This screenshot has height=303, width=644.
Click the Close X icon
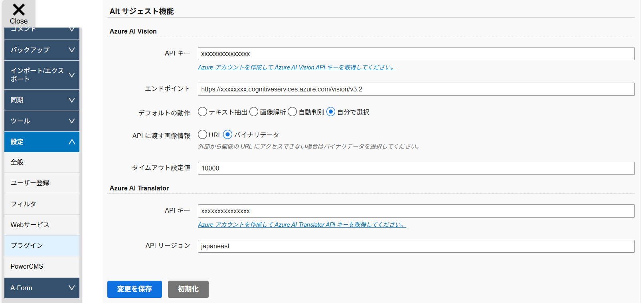(x=18, y=10)
